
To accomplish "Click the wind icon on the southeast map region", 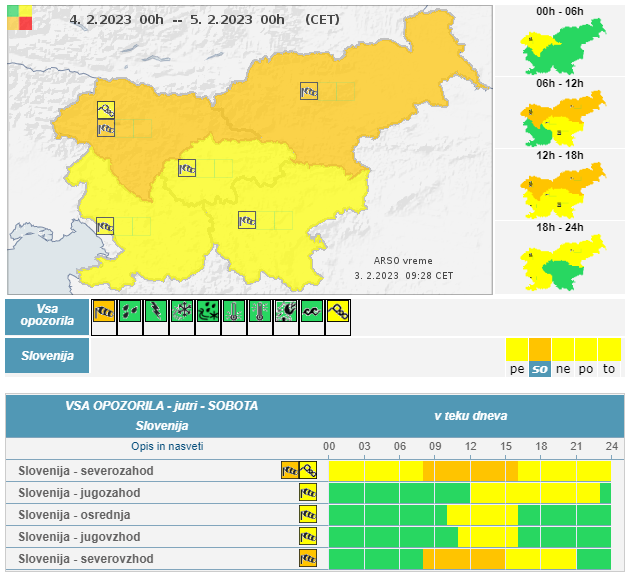I will coord(247,220).
